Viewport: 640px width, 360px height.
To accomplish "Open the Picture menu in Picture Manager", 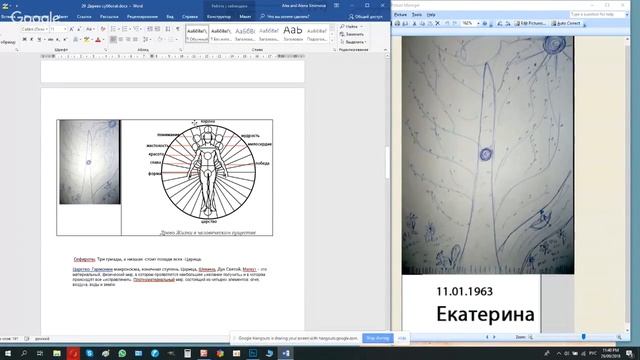I will [400, 14].
